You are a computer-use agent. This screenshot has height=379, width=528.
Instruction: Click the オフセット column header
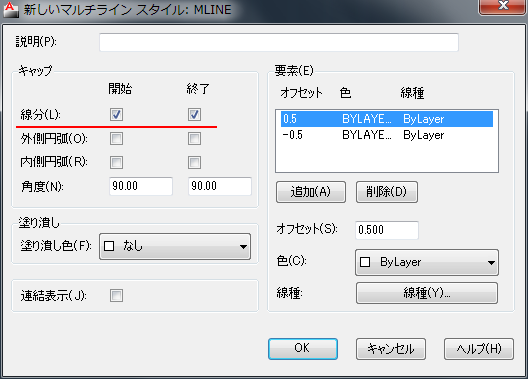pos(301,93)
